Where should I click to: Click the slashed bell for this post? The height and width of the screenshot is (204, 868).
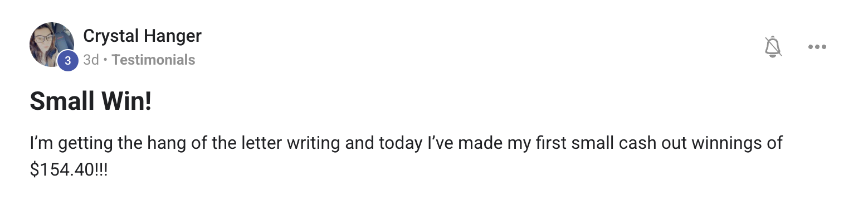[773, 47]
